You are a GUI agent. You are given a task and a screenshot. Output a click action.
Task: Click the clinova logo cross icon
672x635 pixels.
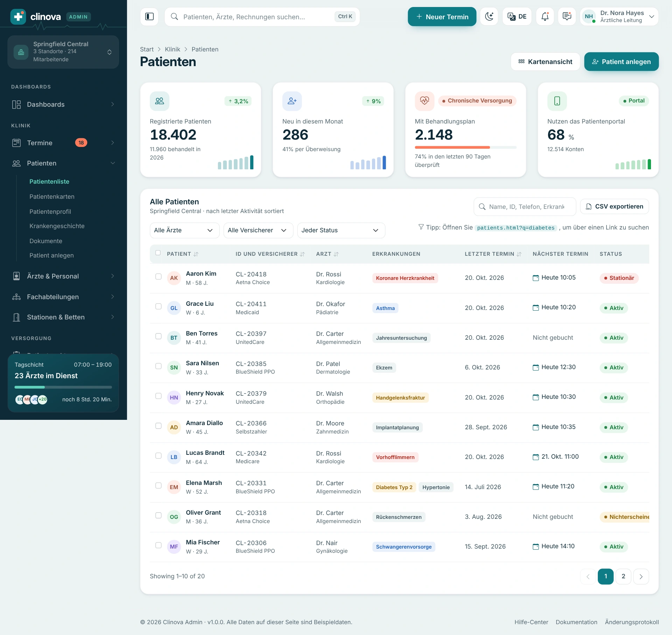(18, 16)
